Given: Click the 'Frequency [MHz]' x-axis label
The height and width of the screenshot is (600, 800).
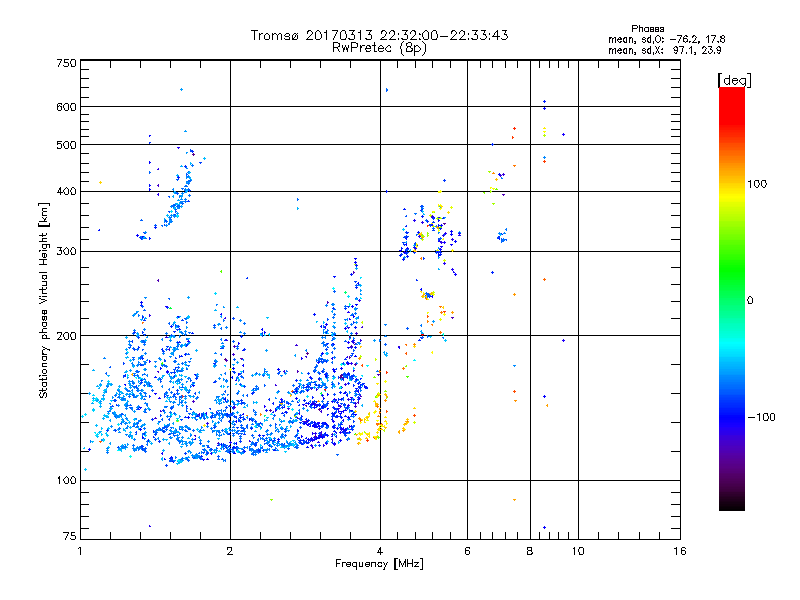Looking at the screenshot, I should tap(379, 564).
